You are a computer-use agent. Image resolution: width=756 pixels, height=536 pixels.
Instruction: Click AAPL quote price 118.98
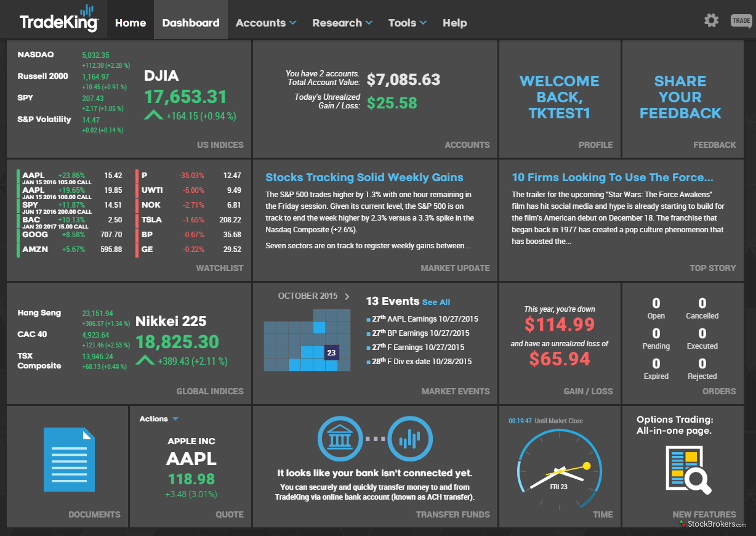[x=191, y=479]
